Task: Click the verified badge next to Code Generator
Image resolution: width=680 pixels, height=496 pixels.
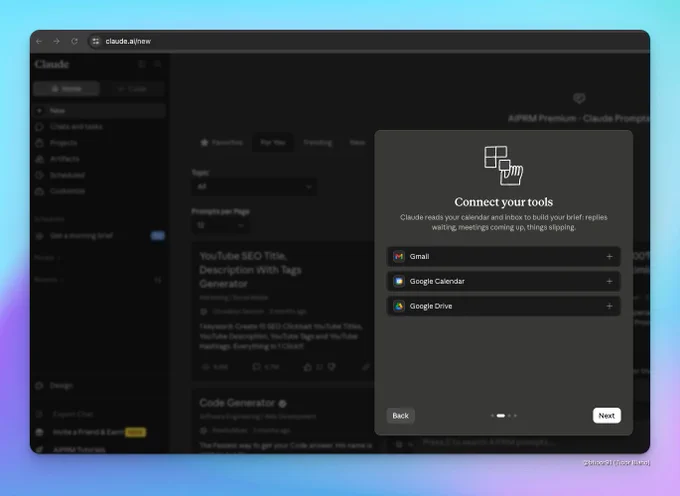Action: (x=282, y=404)
